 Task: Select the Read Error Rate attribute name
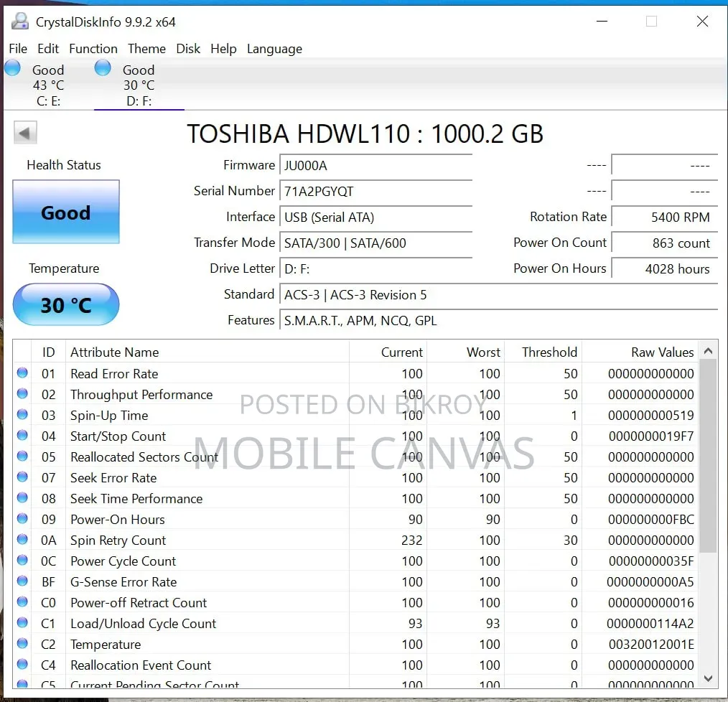114,374
